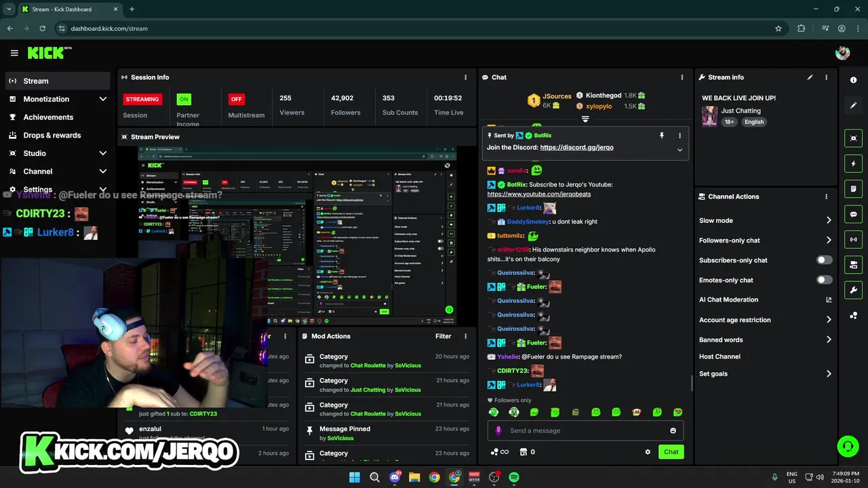Click the Send a message input field
Viewport: 868px width, 488px height.
tap(585, 430)
